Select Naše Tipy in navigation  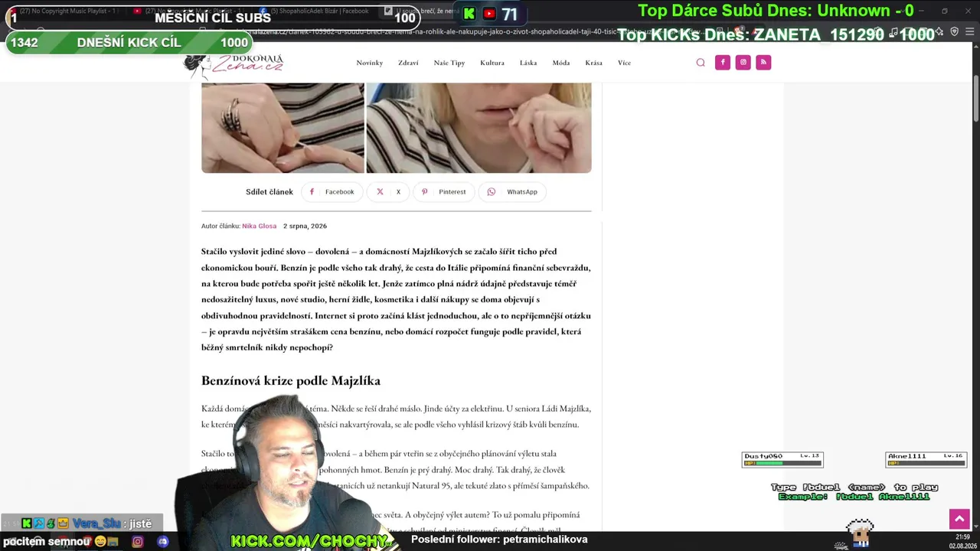(x=449, y=63)
